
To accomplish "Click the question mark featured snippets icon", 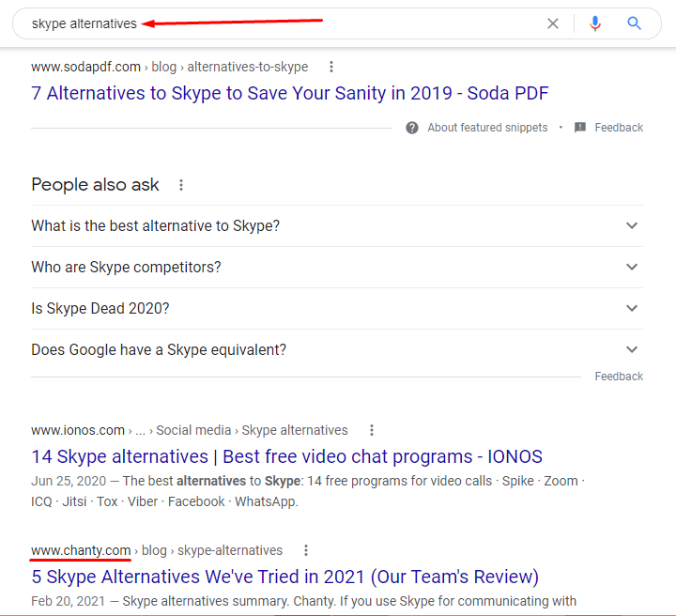I will (412, 128).
